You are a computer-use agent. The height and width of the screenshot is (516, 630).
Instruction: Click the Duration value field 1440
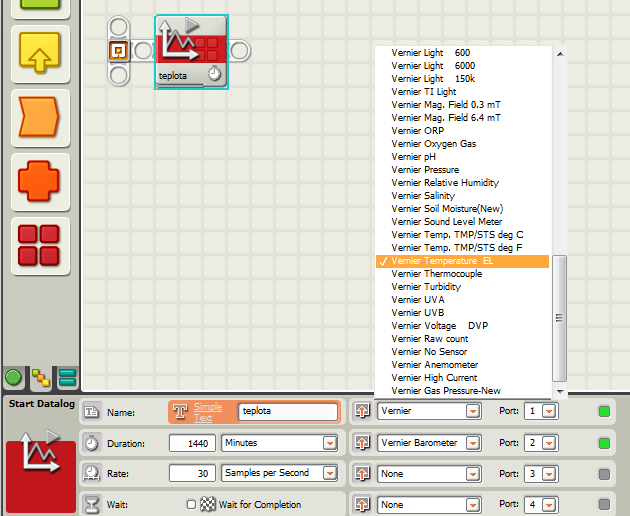coord(192,443)
